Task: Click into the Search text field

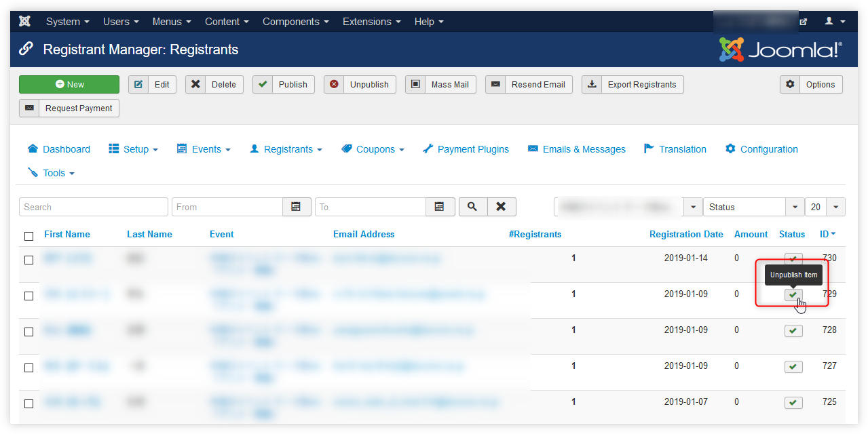Action: tap(94, 207)
